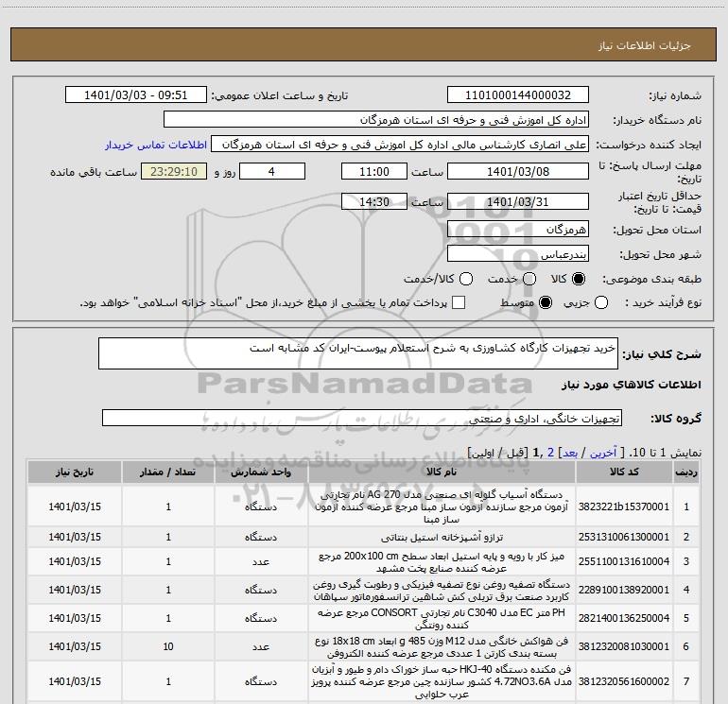
Task: Select product code 2821400136250004
Action: 624,618
